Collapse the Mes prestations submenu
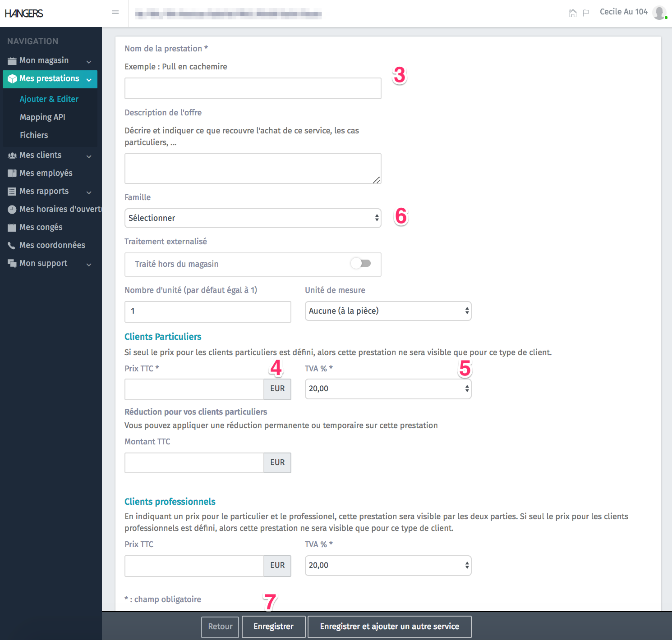The height and width of the screenshot is (640, 672). 89,79
